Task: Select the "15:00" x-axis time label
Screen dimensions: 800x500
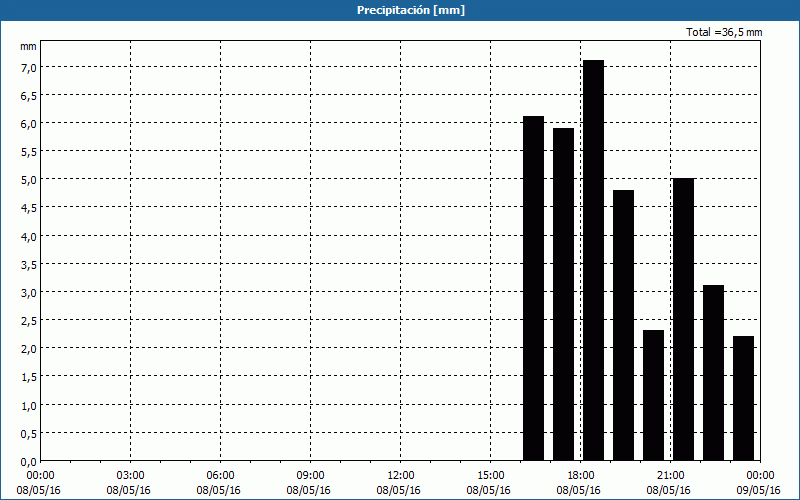Action: coord(490,476)
